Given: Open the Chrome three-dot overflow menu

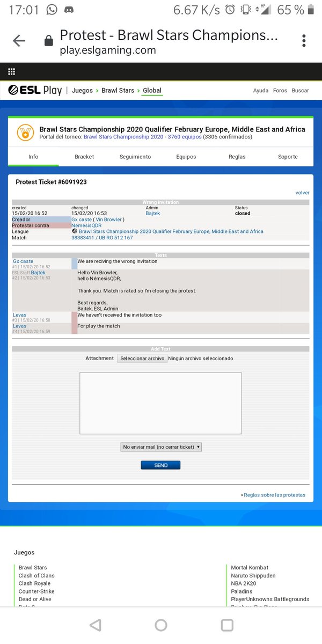Looking at the screenshot, I should click(304, 41).
